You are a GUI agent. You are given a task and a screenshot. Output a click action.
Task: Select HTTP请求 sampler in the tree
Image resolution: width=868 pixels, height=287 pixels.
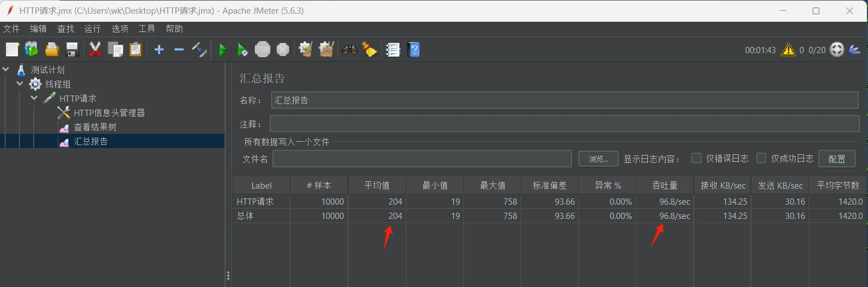point(78,98)
